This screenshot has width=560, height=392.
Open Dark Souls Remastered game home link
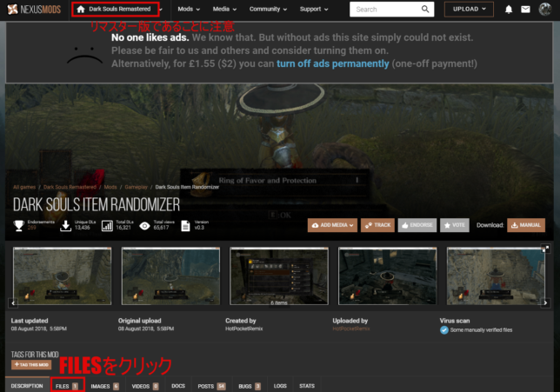[x=116, y=10]
